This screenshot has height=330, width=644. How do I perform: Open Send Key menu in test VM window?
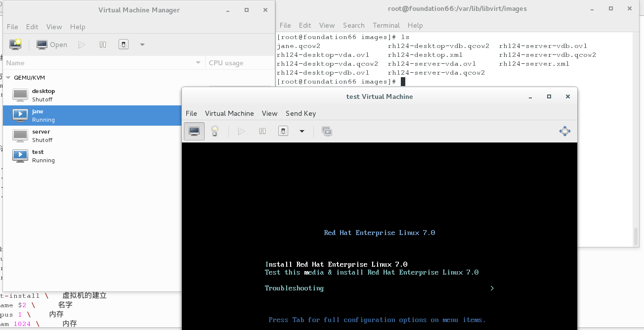[301, 113]
